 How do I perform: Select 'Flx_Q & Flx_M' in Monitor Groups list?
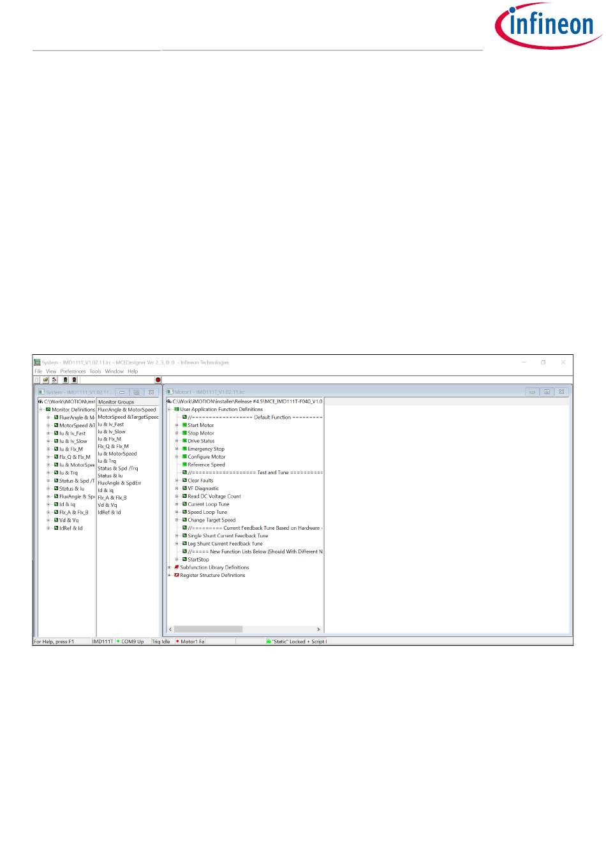click(113, 446)
